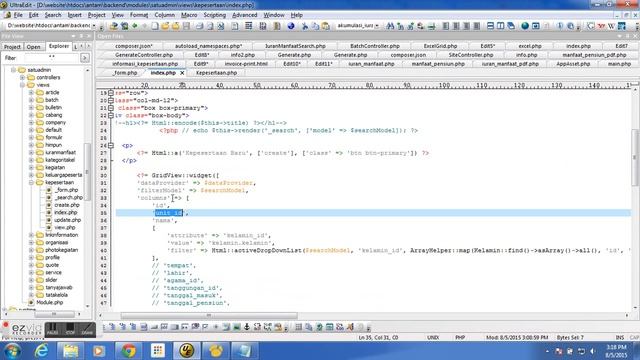Click the Print toolbar icon
This screenshot has width=640, height=360.
(x=200, y=26)
